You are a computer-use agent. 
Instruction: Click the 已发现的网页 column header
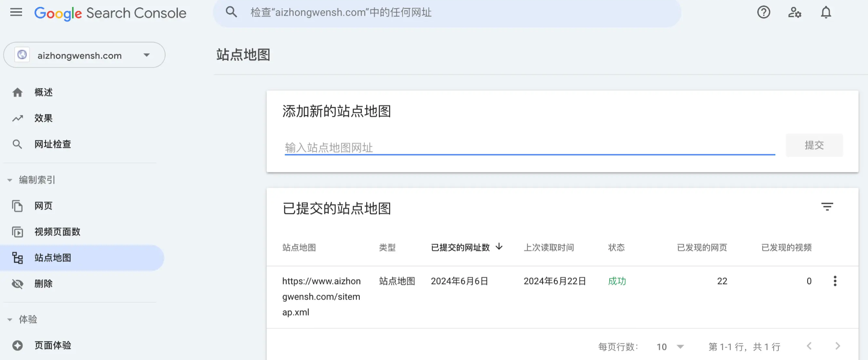point(702,247)
